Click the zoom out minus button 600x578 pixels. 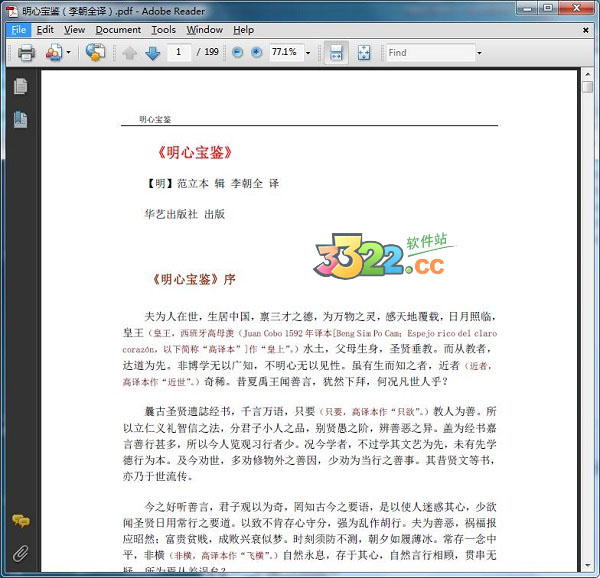click(238, 52)
